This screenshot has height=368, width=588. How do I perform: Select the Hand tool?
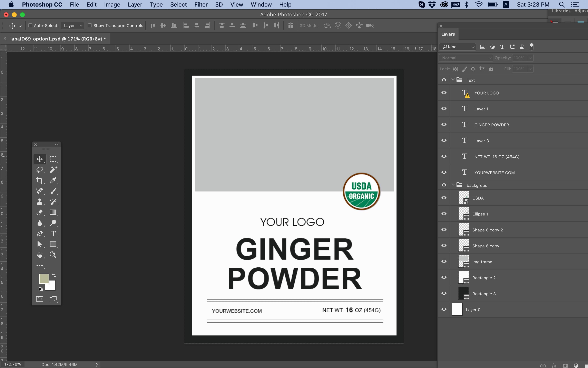click(x=40, y=255)
